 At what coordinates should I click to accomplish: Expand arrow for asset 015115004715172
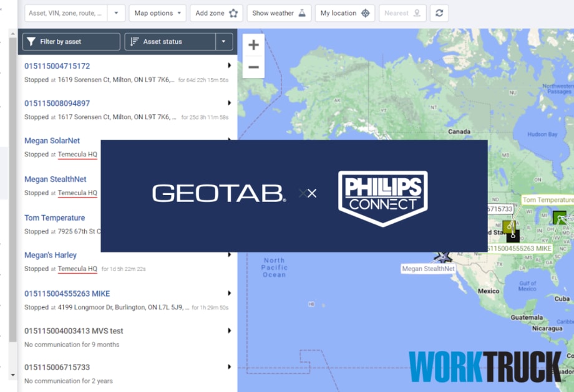[x=229, y=65]
